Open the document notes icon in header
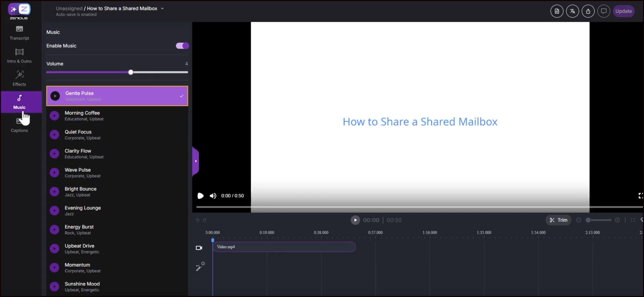 pos(557,11)
